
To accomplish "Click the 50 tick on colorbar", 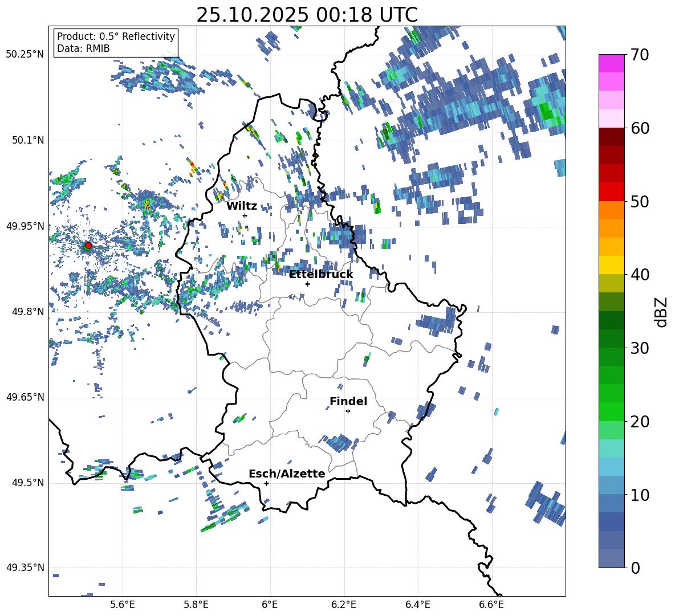I will click(x=640, y=202).
